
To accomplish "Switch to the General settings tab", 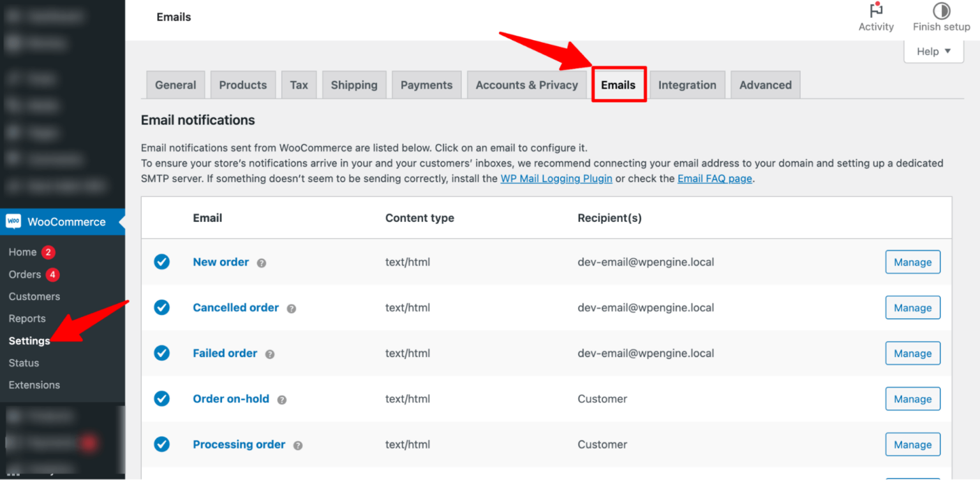I will [175, 84].
